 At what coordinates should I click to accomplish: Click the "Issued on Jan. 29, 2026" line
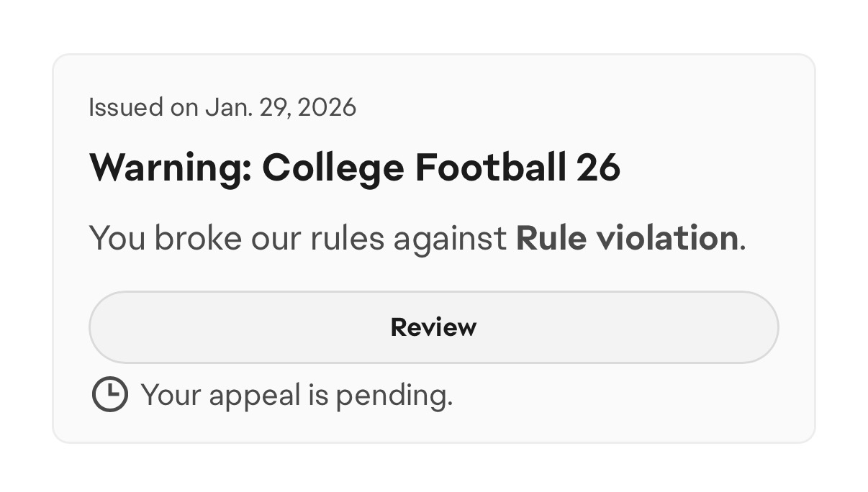tap(222, 108)
